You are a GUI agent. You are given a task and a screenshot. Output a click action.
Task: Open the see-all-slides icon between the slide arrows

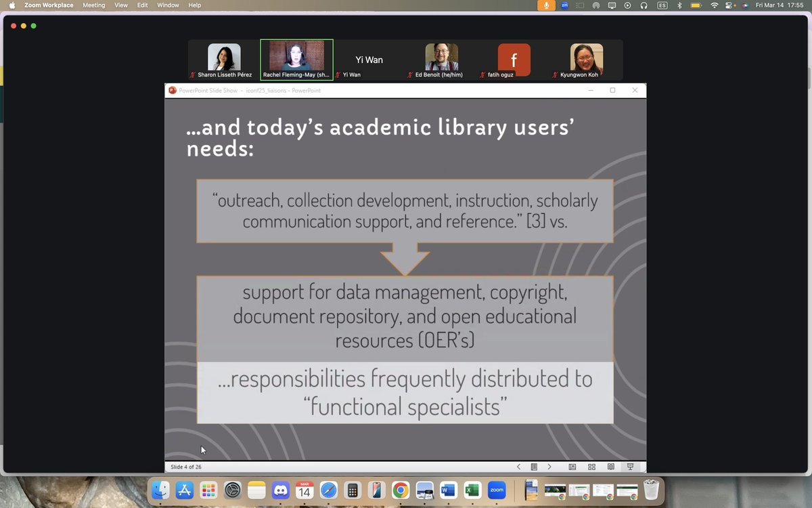[x=534, y=467]
